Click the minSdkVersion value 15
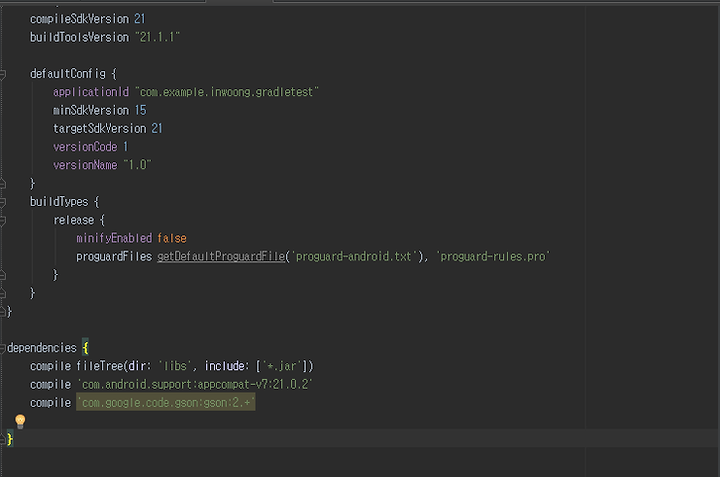Screen dimensions: 720x477 (141, 110)
